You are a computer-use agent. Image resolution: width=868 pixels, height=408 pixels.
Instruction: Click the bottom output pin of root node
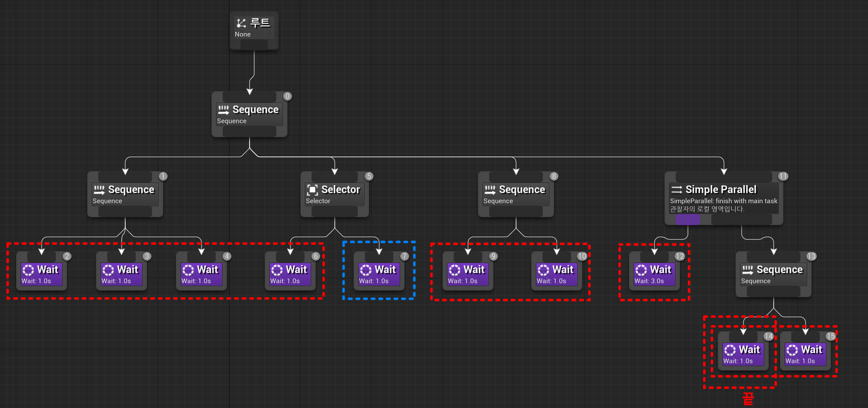pos(254,44)
